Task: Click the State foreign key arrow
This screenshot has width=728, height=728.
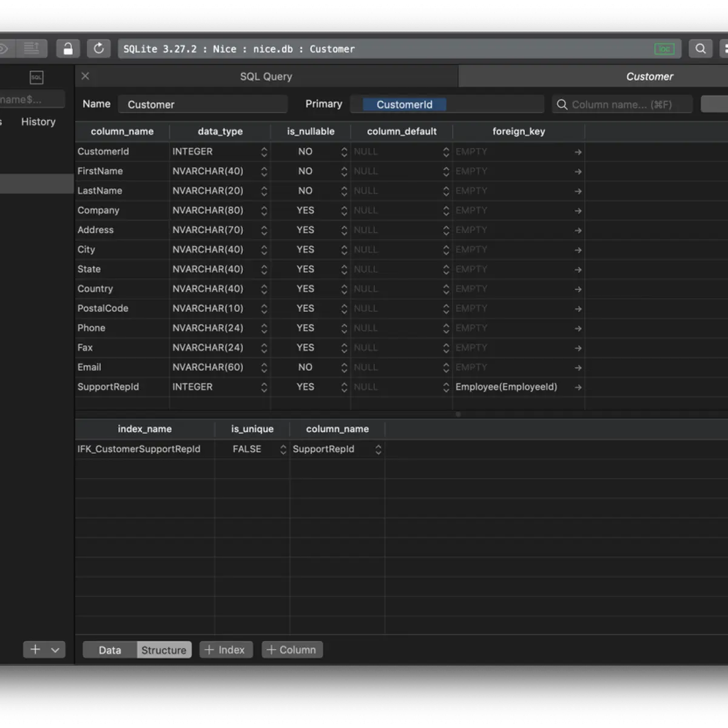Action: coord(578,269)
